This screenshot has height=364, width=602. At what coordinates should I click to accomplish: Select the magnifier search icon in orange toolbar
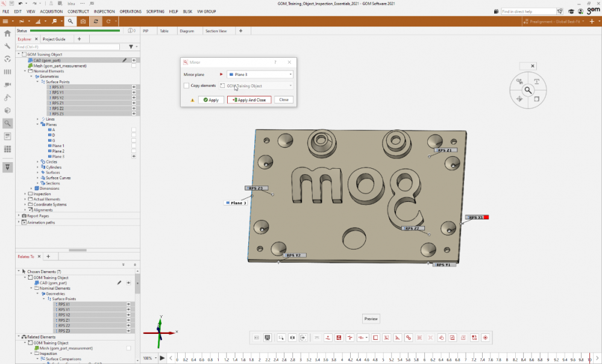[x=71, y=21]
